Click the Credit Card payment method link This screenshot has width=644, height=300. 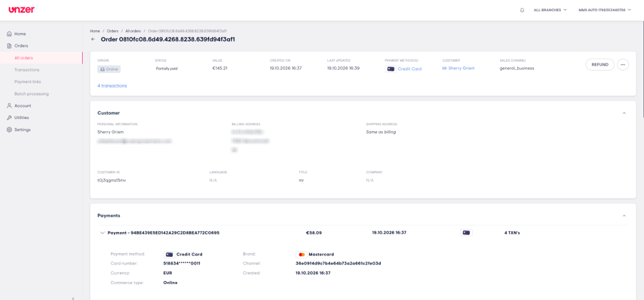coord(409,69)
